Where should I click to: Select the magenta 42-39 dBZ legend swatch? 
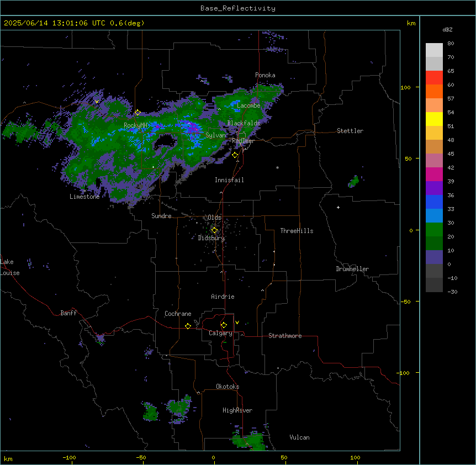click(434, 174)
